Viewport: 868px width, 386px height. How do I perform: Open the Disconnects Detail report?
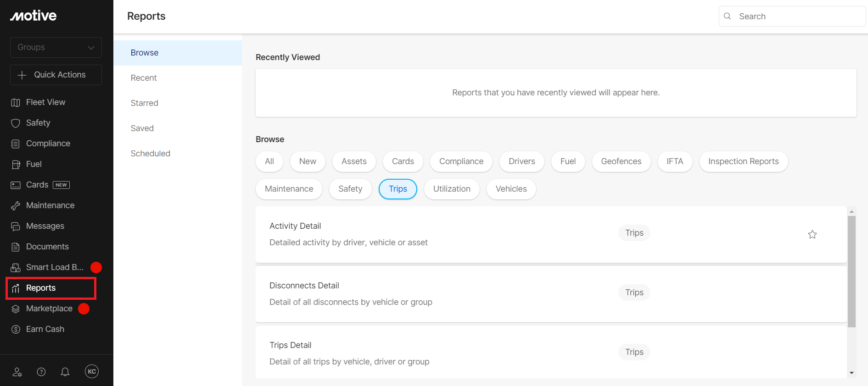304,286
